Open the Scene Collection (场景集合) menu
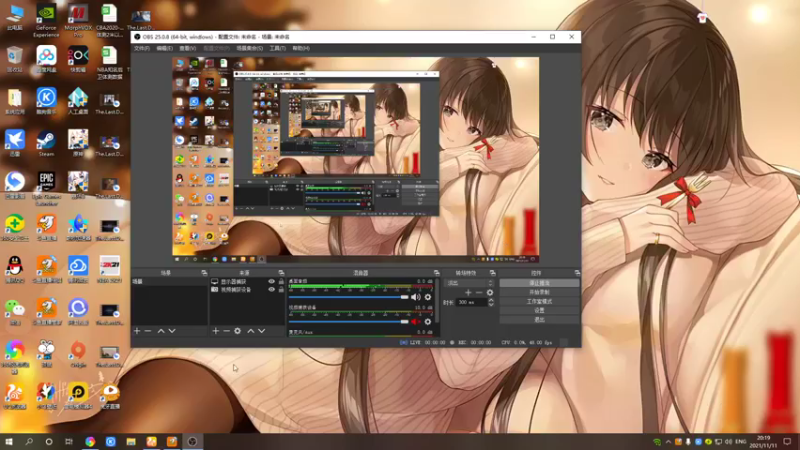This screenshot has width=800, height=450. pyautogui.click(x=249, y=48)
